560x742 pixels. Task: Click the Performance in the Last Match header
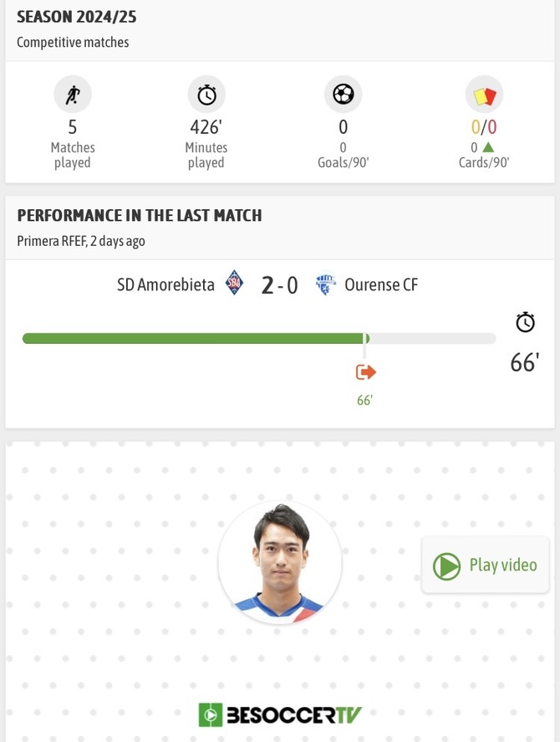(140, 215)
